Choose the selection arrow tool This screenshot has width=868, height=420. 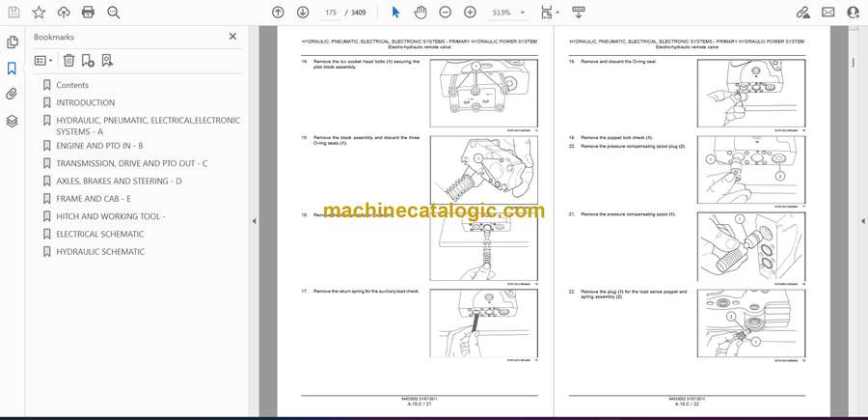coord(395,13)
